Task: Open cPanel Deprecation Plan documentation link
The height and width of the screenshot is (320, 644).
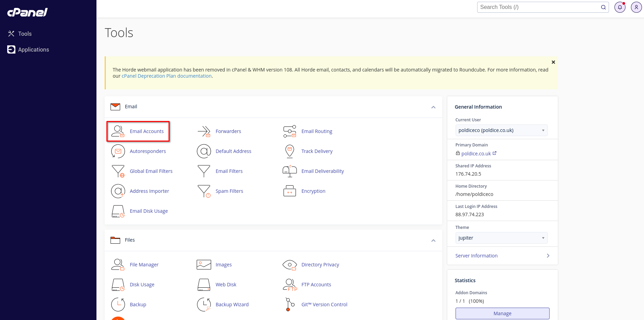Action: click(x=166, y=76)
